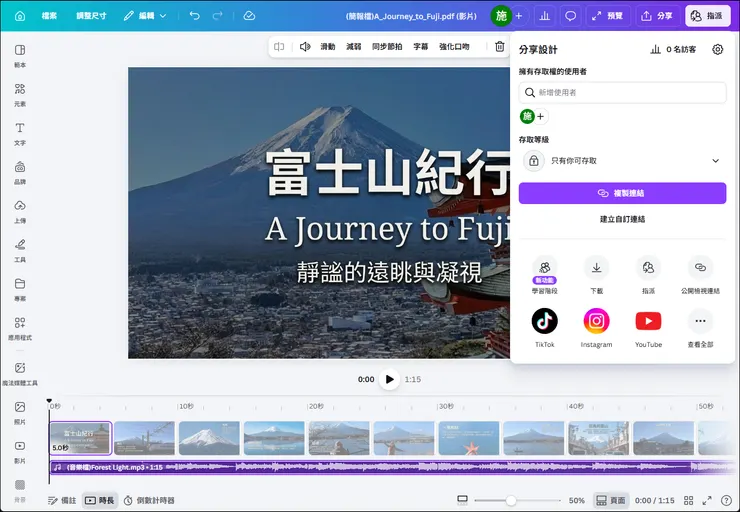
Task: Open share settings gear icon
Action: click(x=717, y=50)
